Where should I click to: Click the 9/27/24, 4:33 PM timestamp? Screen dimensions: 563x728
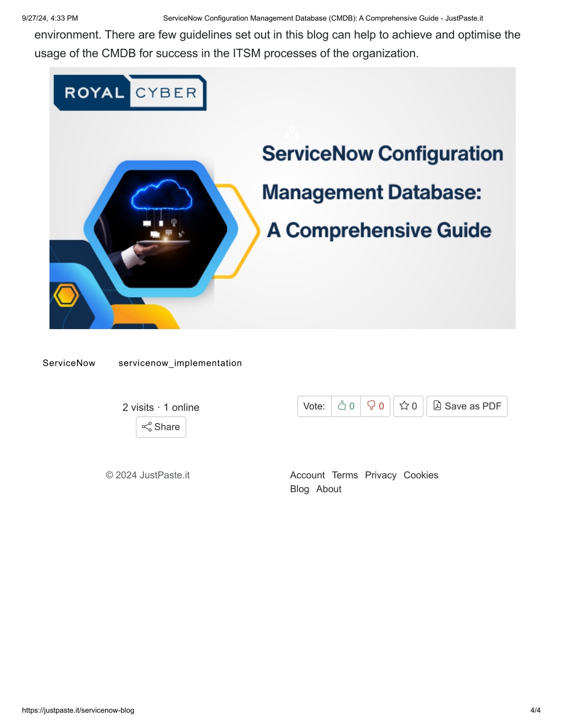(x=50, y=18)
